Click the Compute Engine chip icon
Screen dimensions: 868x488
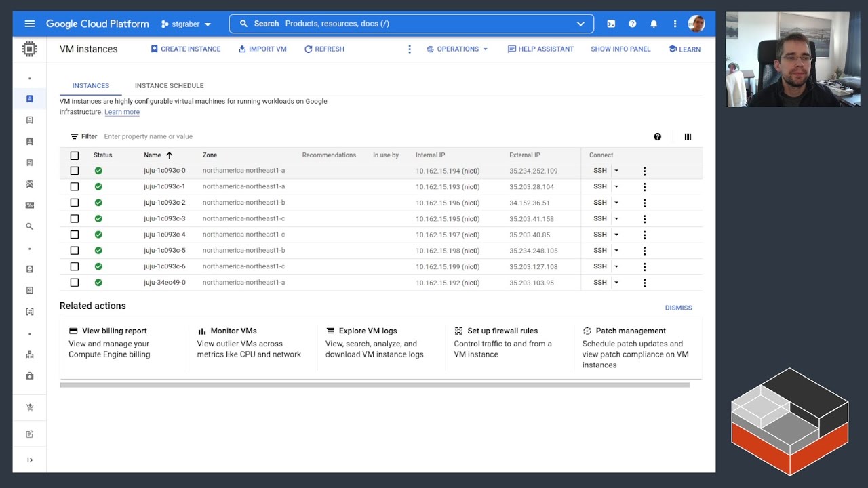[x=29, y=49]
